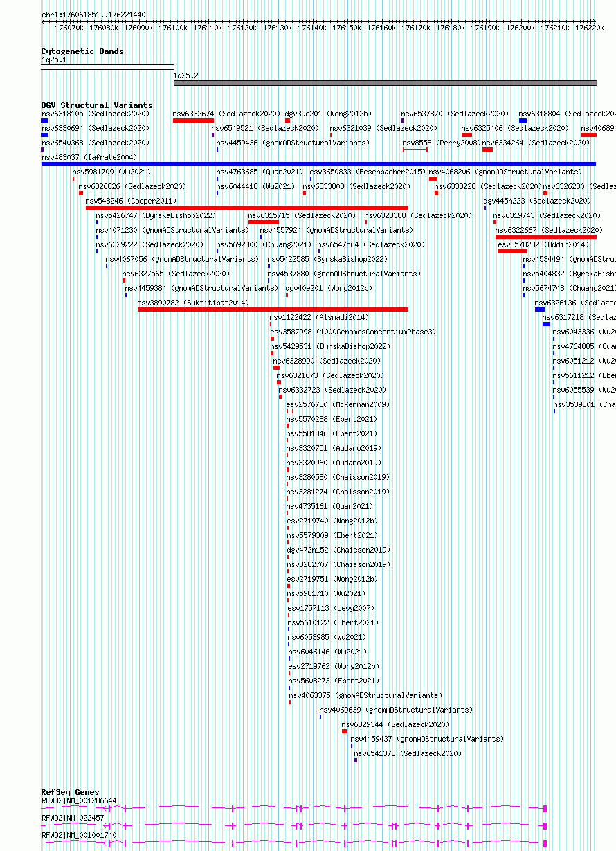This screenshot has height=851, width=616.
Task: Click nsv8558 (Perry2008) label
Action: [442, 143]
